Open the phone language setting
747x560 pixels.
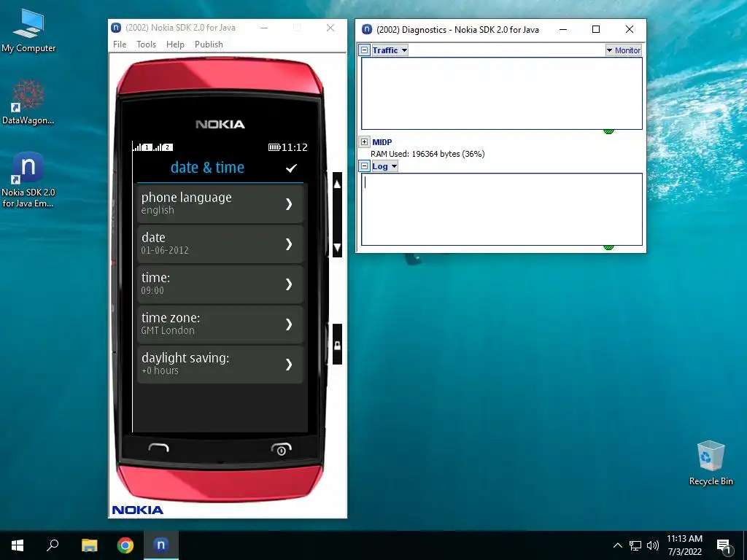point(220,204)
